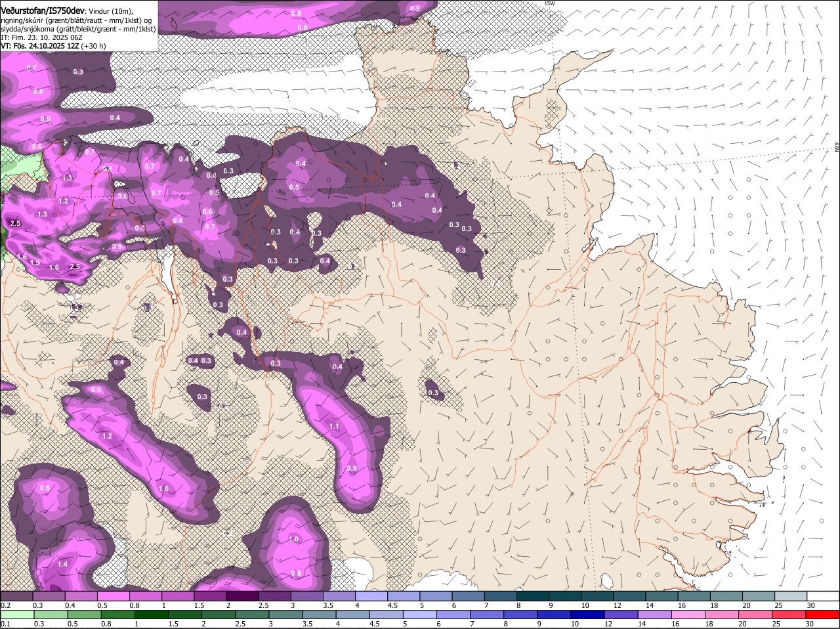Pick the bright pink snow swatch between 0.5 and 0.8
Screen dimensions: 840x629
coord(114,596)
